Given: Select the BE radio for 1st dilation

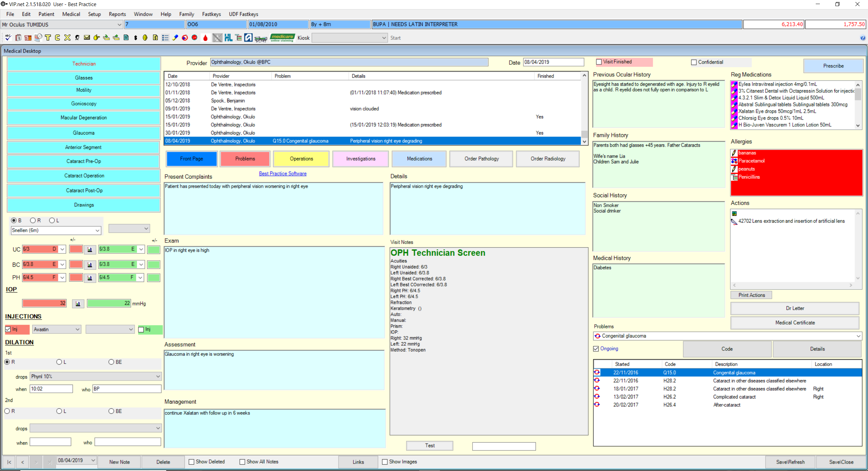Looking at the screenshot, I should pos(111,362).
